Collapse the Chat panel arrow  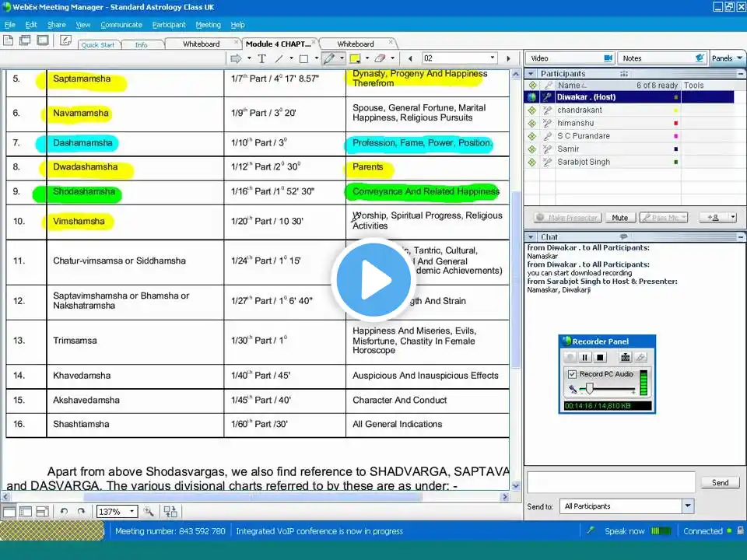pyautogui.click(x=531, y=236)
